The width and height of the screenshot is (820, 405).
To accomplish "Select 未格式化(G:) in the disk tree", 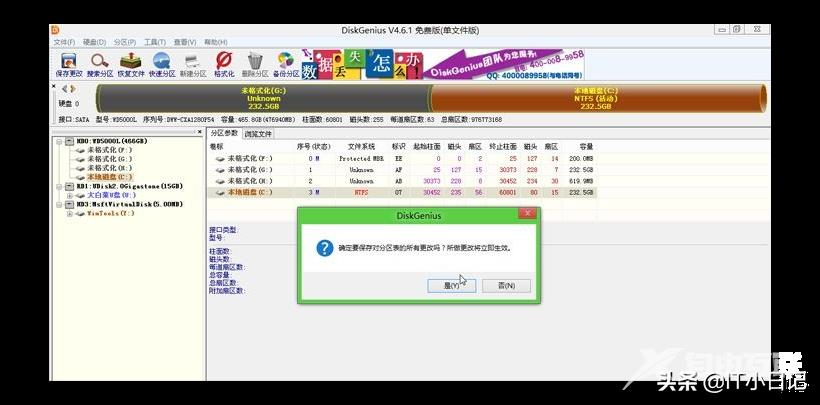I will pos(109,159).
